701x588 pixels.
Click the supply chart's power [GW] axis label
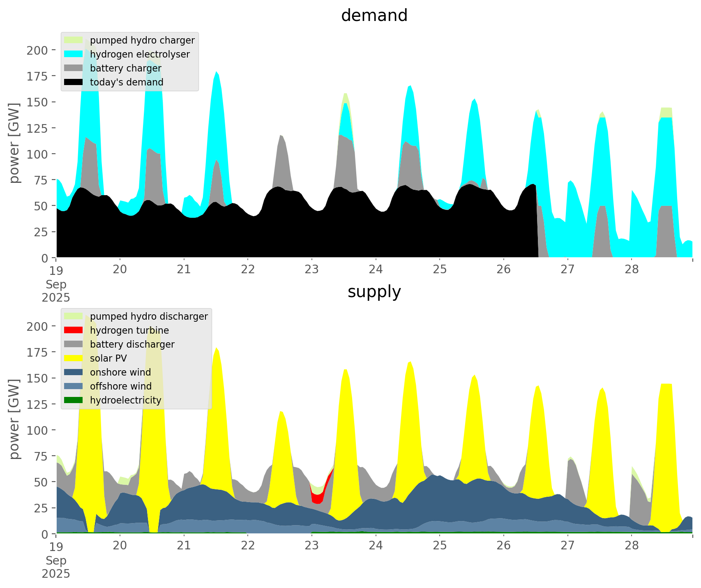(14, 419)
